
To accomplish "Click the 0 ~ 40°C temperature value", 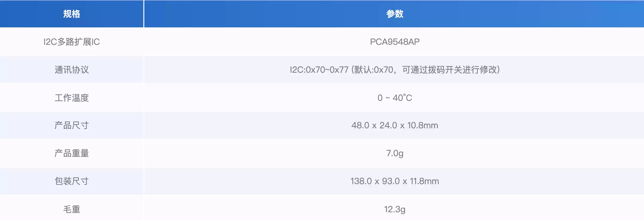I will pos(394,98).
